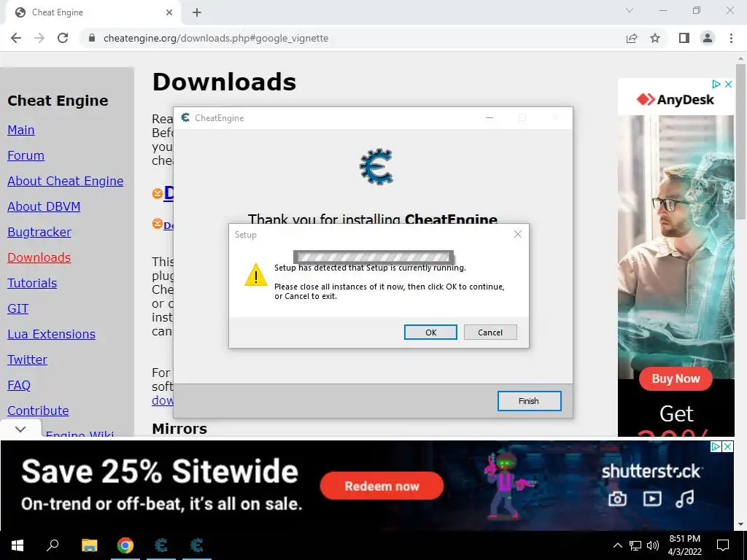Close the Cheat Engine browser tab

pos(169,12)
